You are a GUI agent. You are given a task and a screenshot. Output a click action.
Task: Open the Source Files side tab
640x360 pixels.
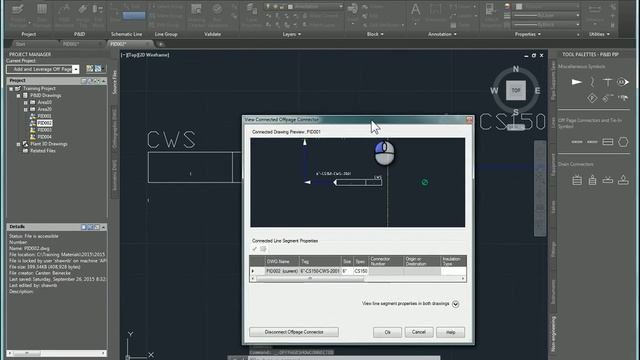tap(114, 82)
